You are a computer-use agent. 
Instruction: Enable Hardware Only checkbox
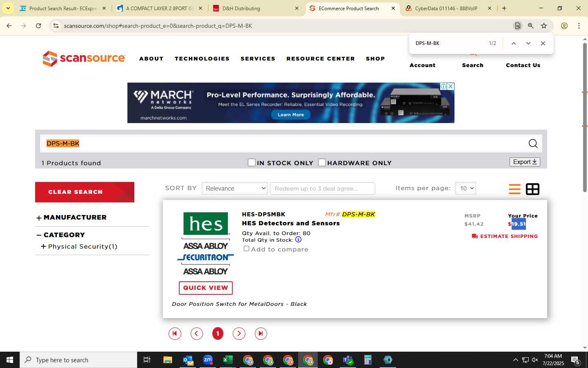click(322, 163)
